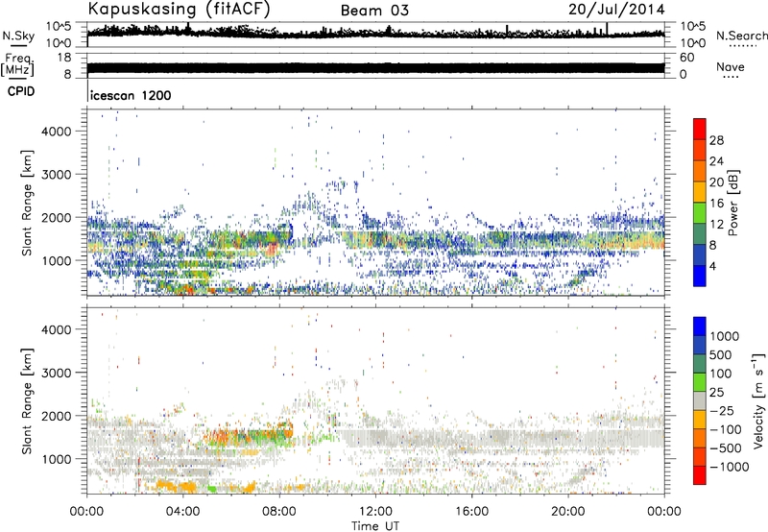Click the '3000' tick of velocity panel
This screenshot has width=768, height=532.
pyautogui.click(x=57, y=373)
